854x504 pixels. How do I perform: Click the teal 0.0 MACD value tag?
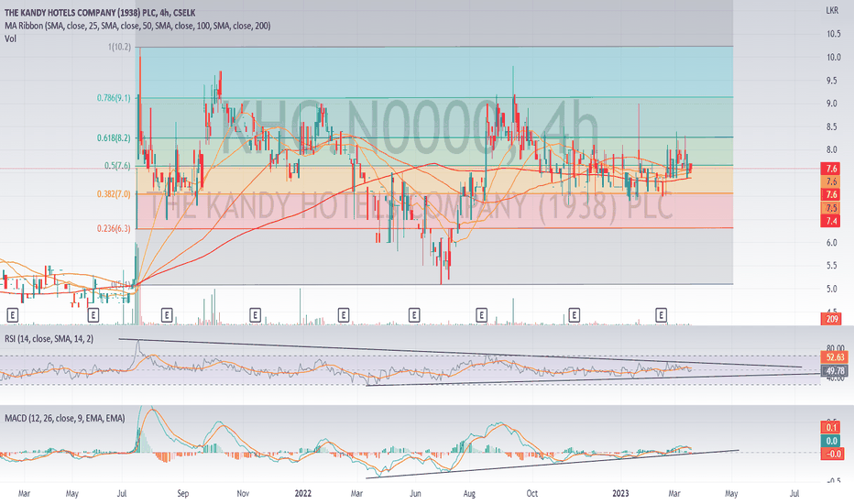[x=832, y=441]
